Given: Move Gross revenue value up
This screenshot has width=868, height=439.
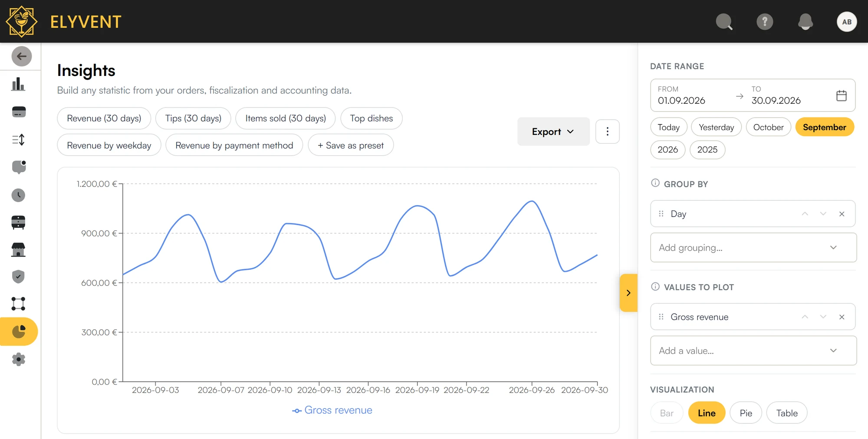Looking at the screenshot, I should point(805,317).
